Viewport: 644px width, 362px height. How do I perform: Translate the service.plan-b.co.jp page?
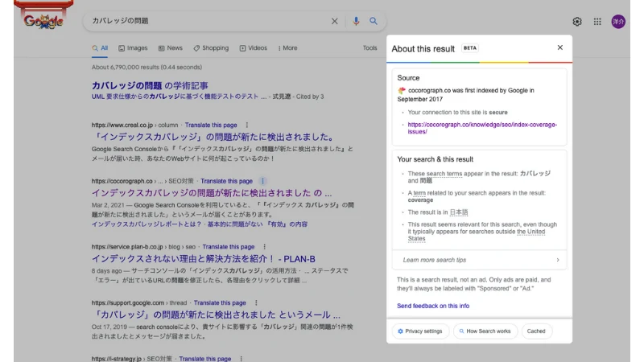tap(229, 247)
